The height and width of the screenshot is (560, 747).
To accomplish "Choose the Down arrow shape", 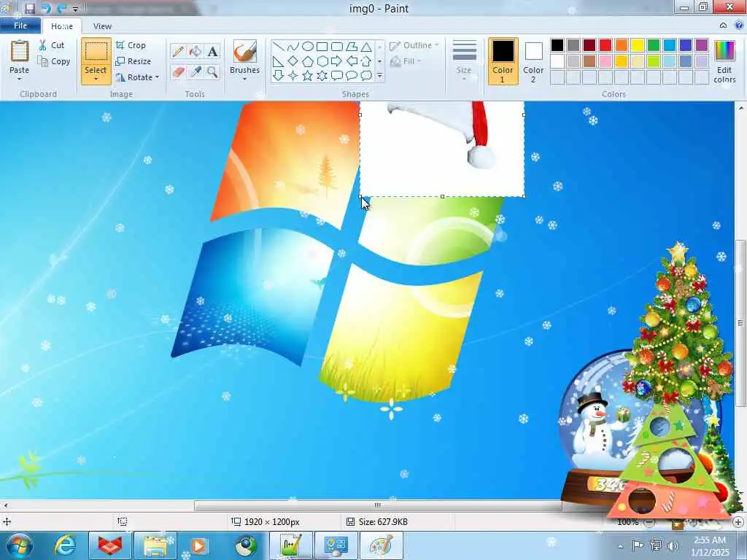I will (278, 75).
